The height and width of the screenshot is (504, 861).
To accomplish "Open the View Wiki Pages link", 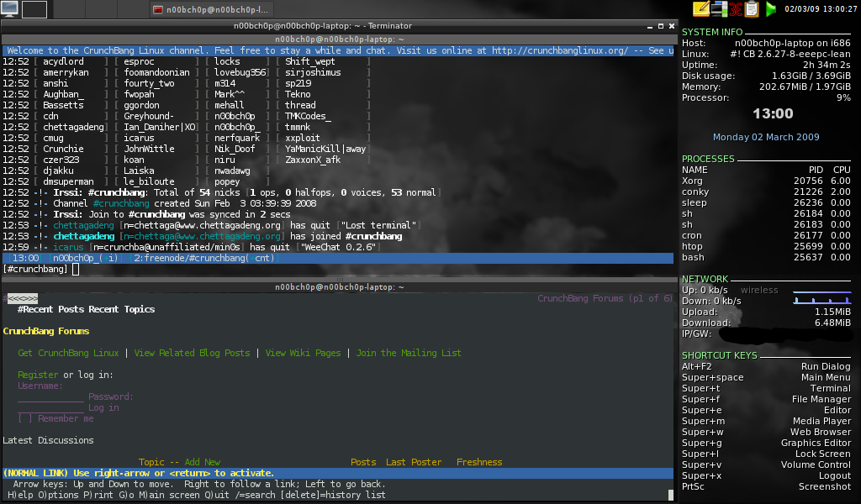I will 303,353.
